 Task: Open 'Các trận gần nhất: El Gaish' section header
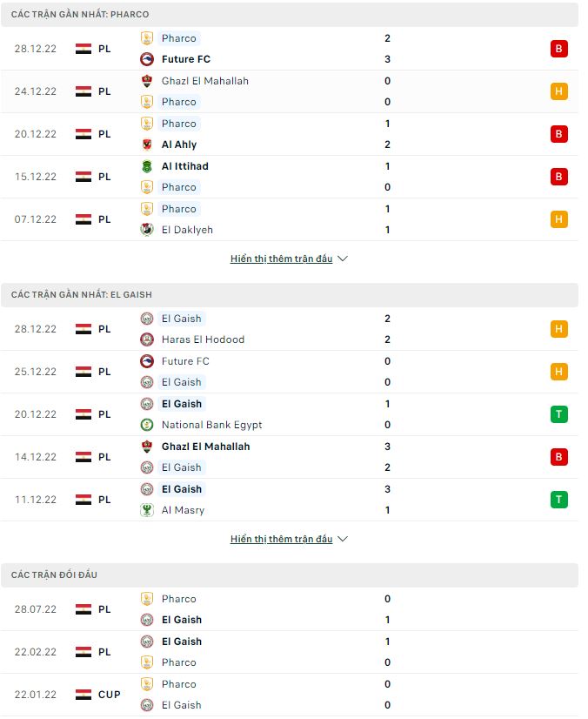(x=82, y=295)
